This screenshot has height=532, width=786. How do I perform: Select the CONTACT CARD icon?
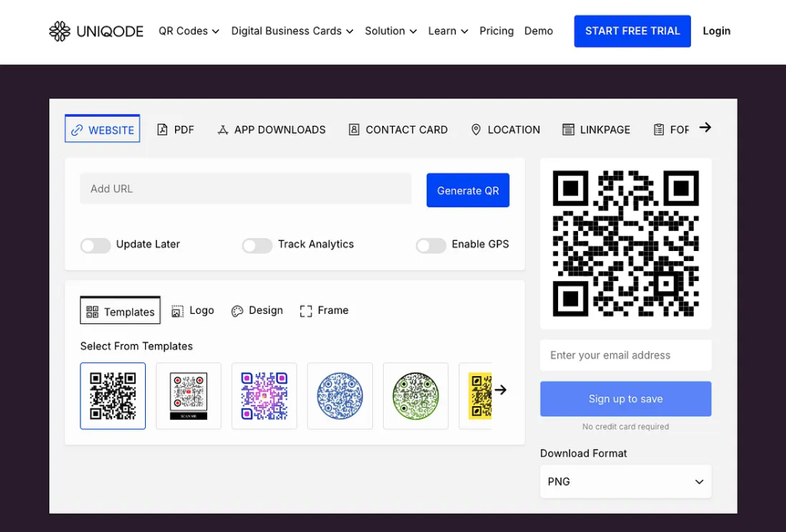[x=354, y=129]
